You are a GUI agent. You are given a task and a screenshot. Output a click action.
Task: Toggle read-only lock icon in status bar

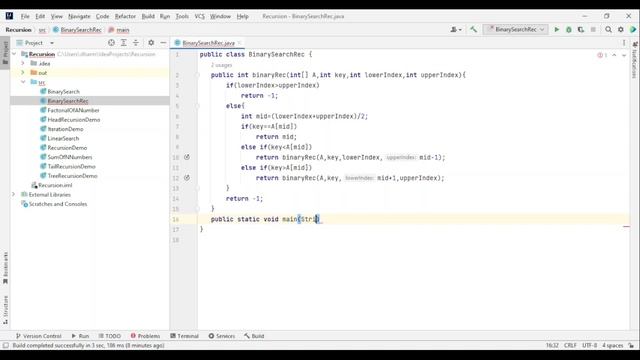point(631,345)
